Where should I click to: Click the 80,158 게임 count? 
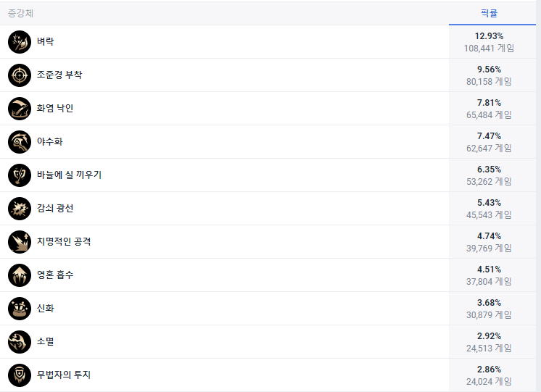pos(489,81)
